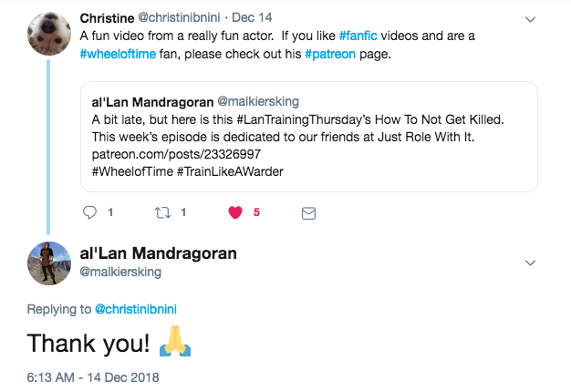This screenshot has height=392, width=571.
Task: Unlike the tweet with red heart
Action: click(235, 212)
